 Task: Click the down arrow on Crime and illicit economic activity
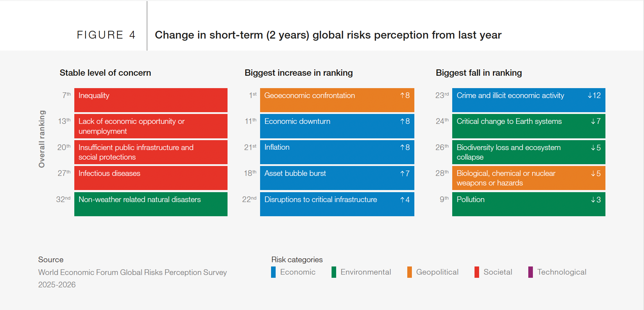click(590, 96)
